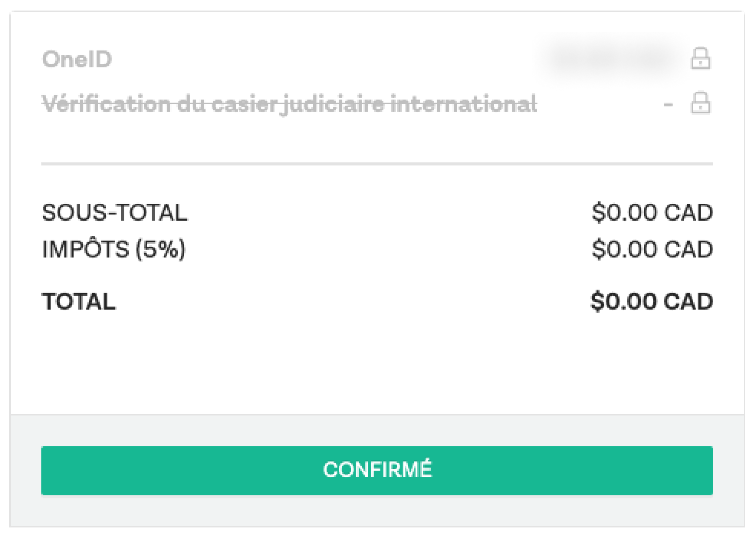Select the IMPÔTS (5%) label

click(x=114, y=249)
